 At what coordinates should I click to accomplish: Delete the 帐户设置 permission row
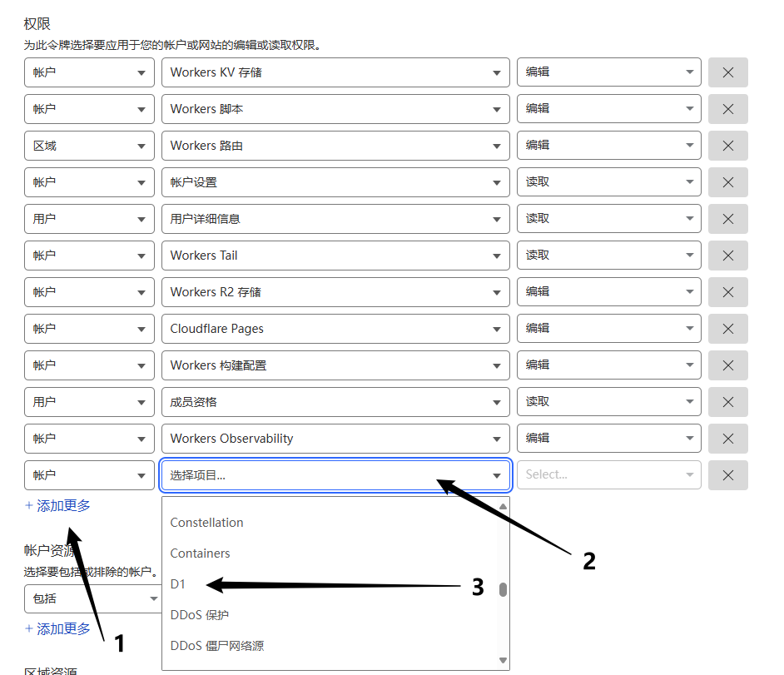click(727, 182)
